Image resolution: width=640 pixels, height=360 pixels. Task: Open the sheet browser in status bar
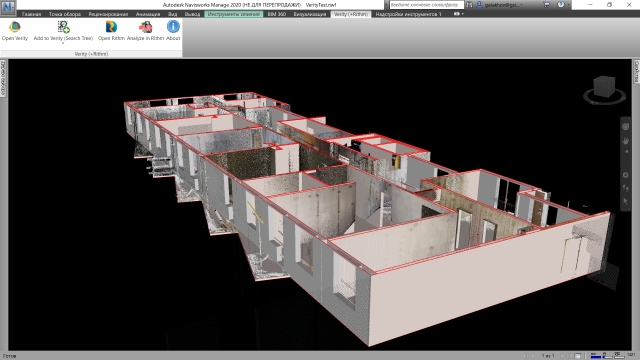pyautogui.click(x=578, y=356)
